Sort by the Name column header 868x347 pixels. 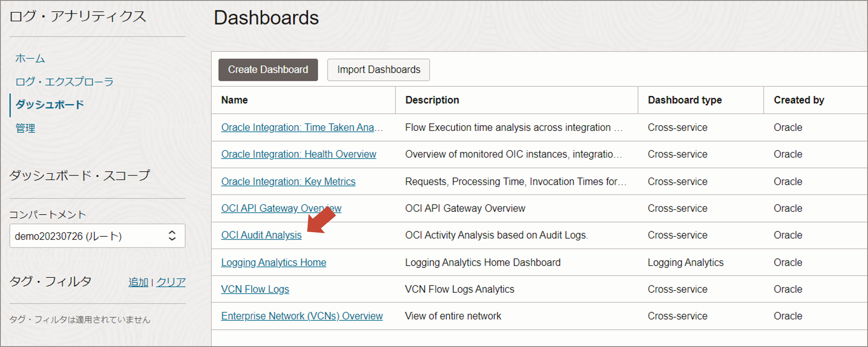[234, 100]
